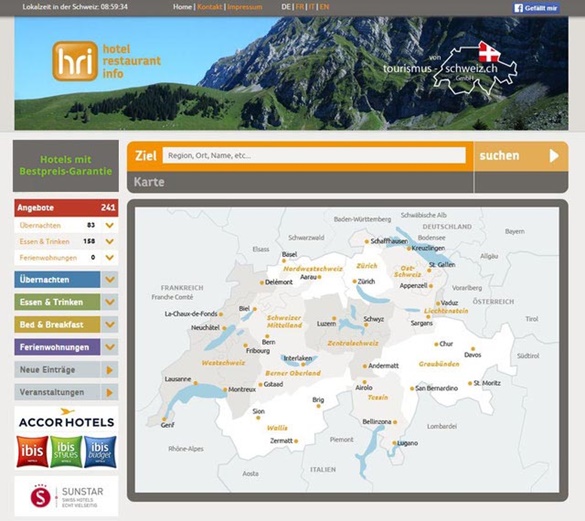Switch language to IT

(x=312, y=7)
